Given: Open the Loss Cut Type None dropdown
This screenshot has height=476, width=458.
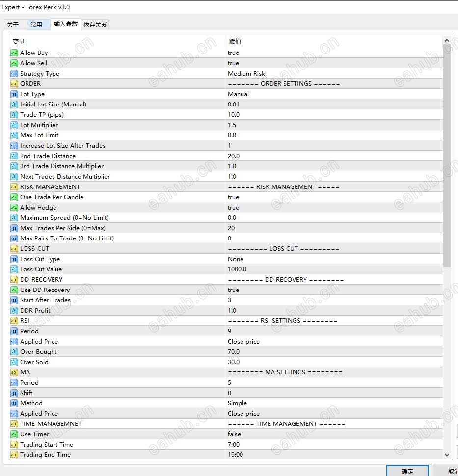Looking at the screenshot, I should click(x=334, y=259).
